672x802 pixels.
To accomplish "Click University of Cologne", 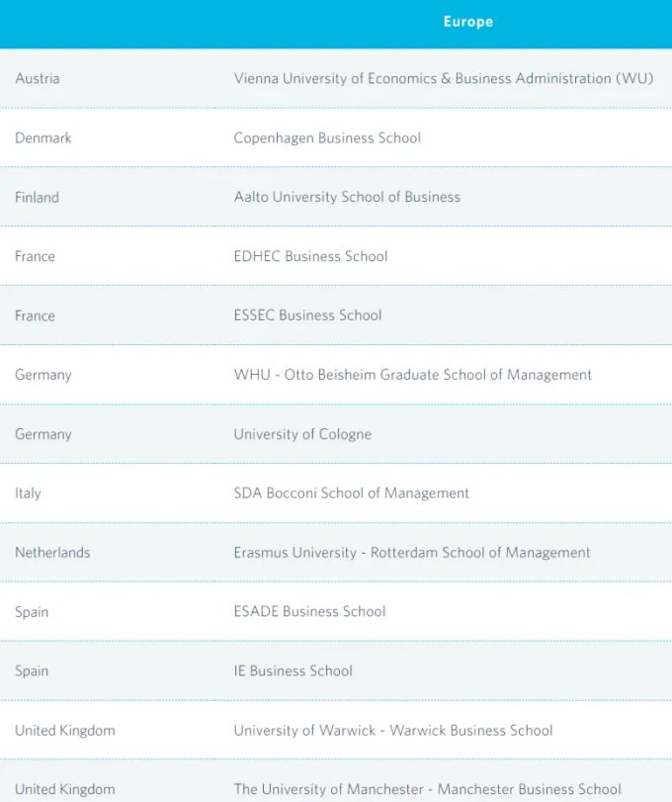I will pyautogui.click(x=302, y=434).
